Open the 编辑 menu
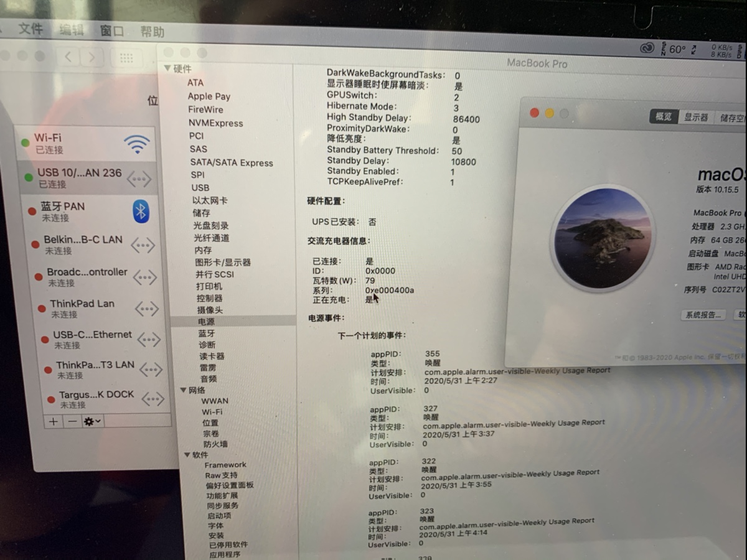Image resolution: width=747 pixels, height=560 pixels. pyautogui.click(x=71, y=30)
